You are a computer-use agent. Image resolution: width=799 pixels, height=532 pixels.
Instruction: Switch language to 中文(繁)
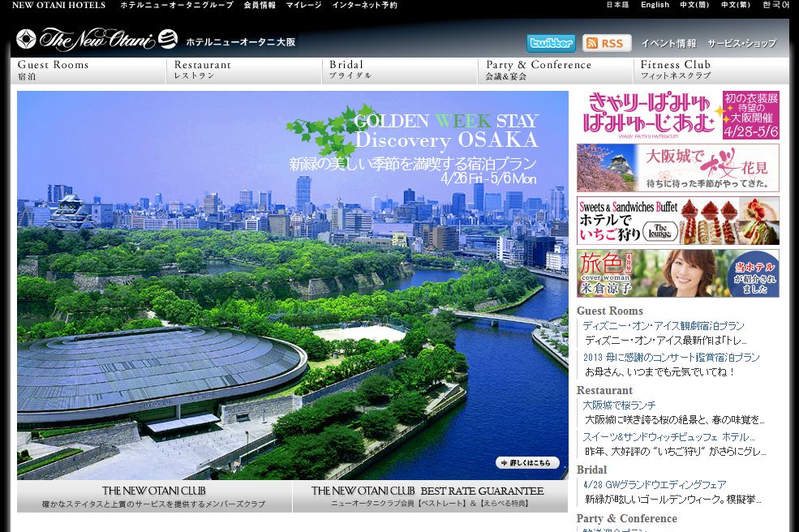(x=735, y=5)
